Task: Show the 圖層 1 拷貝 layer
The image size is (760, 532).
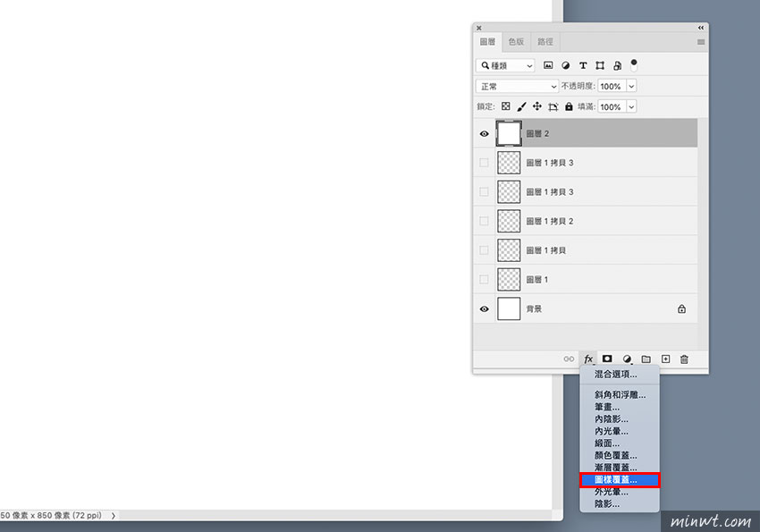Action: (484, 250)
